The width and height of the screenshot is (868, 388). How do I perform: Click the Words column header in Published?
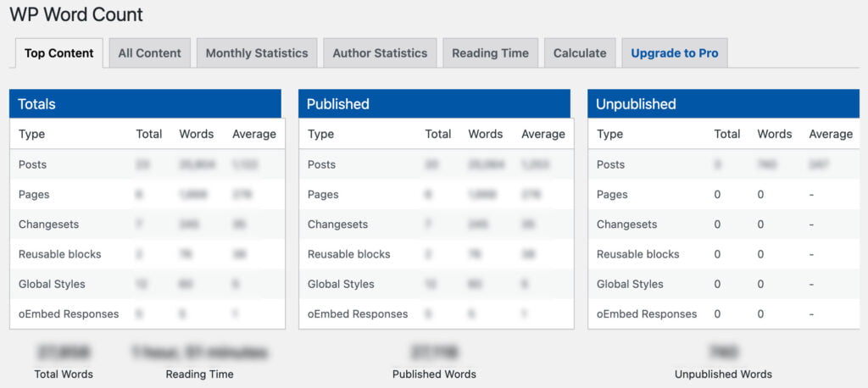point(486,134)
